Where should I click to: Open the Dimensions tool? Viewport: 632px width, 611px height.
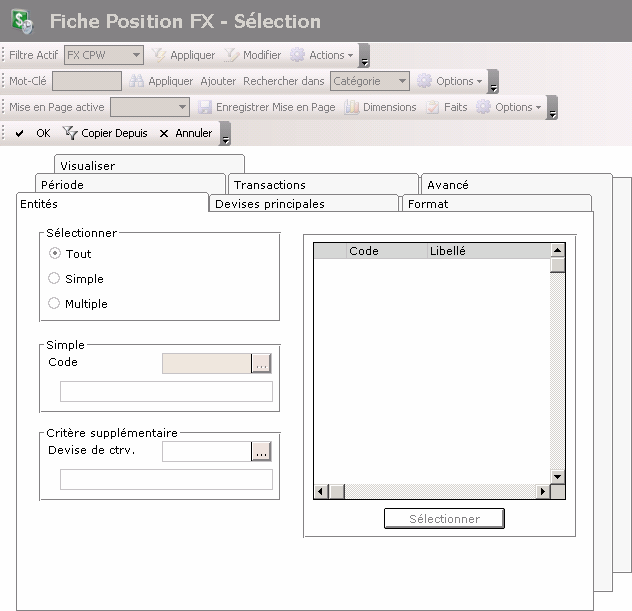[352, 107]
